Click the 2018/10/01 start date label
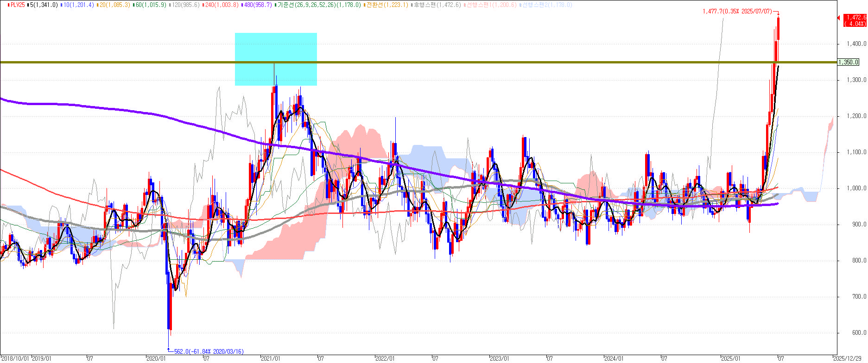This screenshot has width=868, height=363. point(15,358)
